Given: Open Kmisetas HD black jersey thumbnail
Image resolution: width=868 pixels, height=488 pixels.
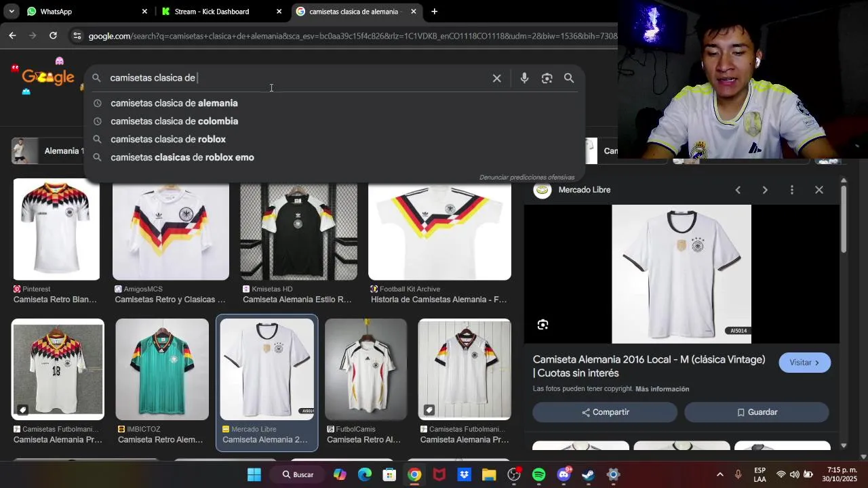Looking at the screenshot, I should point(298,229).
